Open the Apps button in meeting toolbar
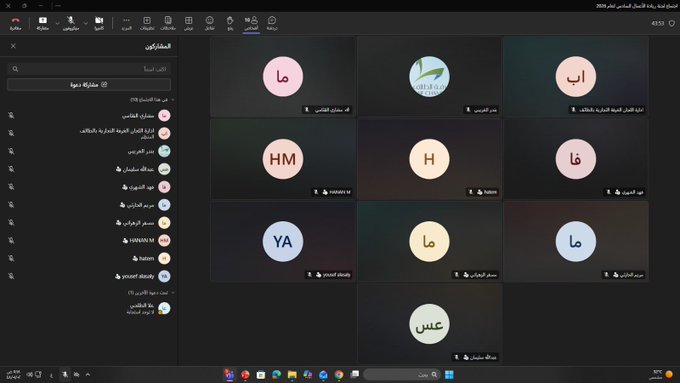Screen dimensions: 680x383 (x=147, y=23)
